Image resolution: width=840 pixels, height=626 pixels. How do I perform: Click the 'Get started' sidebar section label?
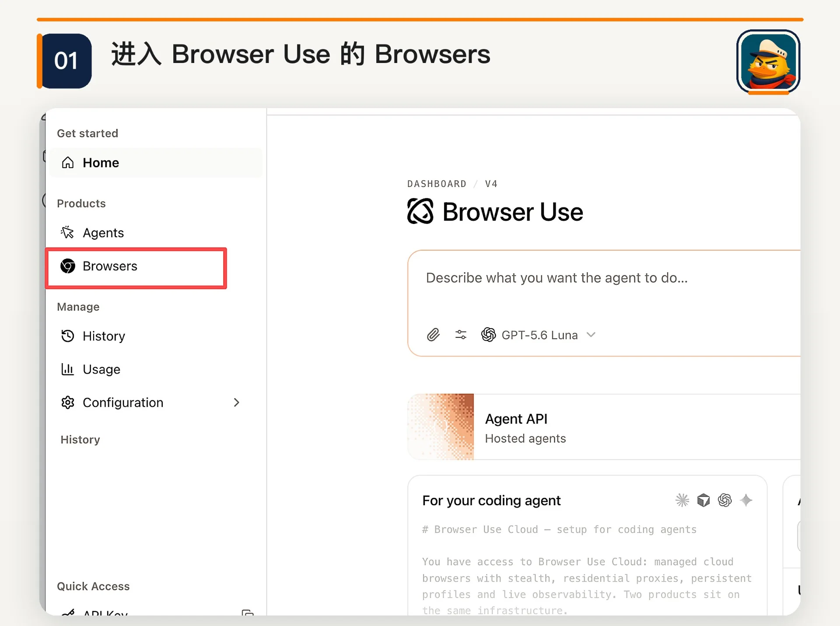[x=87, y=133]
